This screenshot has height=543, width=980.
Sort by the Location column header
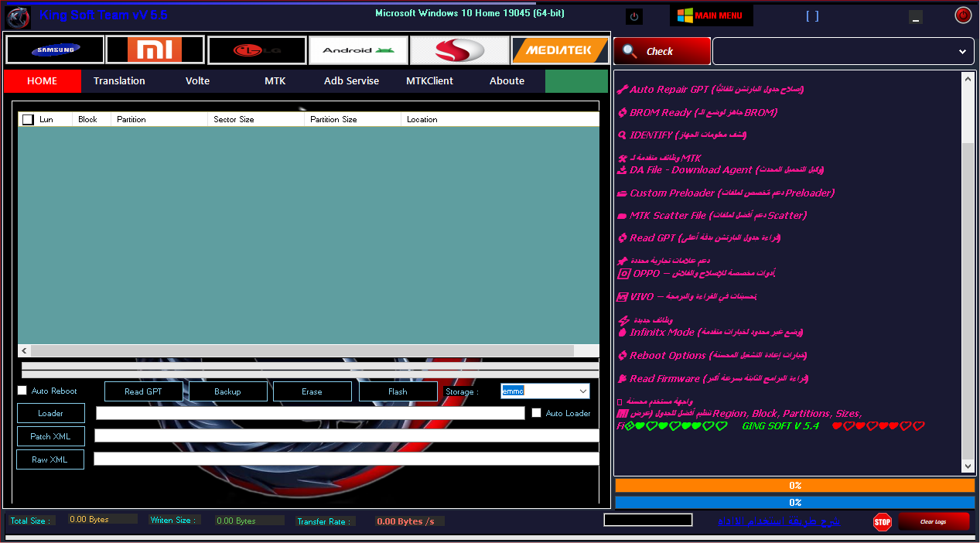click(x=500, y=120)
